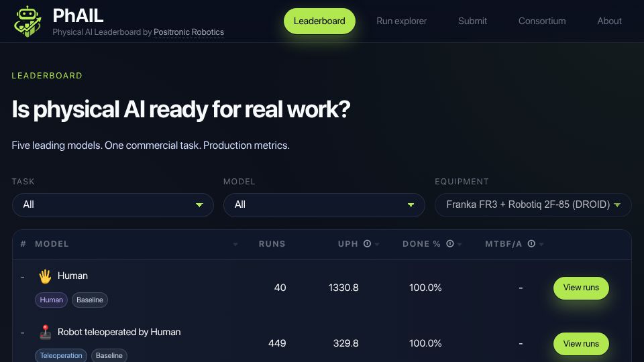
Task: Click the Baseline tag under Human row
Action: [x=90, y=300]
